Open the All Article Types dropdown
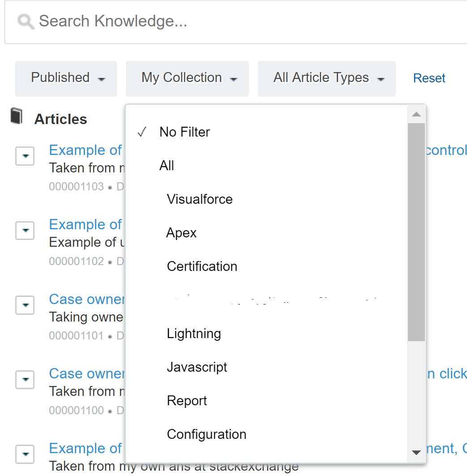The width and height of the screenshot is (467, 476). (326, 78)
